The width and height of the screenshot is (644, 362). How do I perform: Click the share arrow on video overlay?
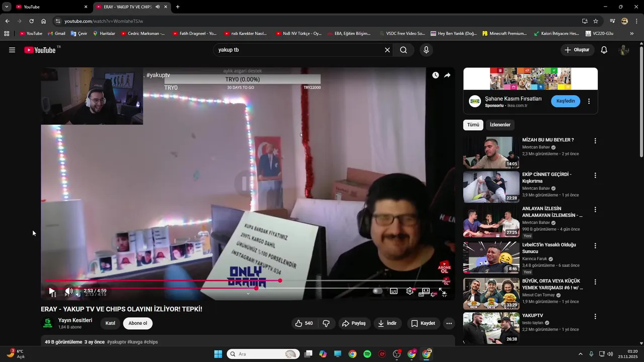point(447,75)
